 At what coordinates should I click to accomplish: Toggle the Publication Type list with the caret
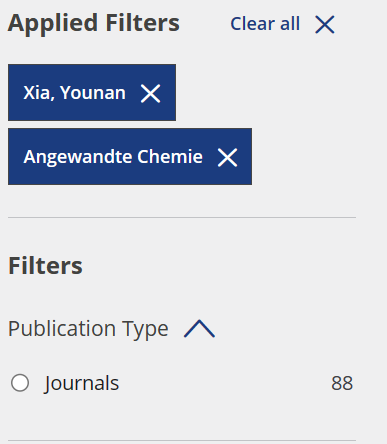coord(199,329)
